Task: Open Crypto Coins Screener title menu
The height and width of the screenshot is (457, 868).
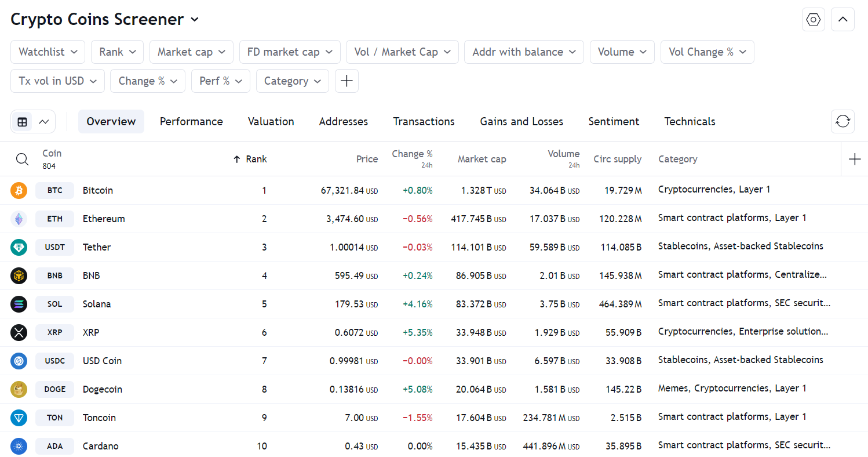Action: (x=105, y=19)
